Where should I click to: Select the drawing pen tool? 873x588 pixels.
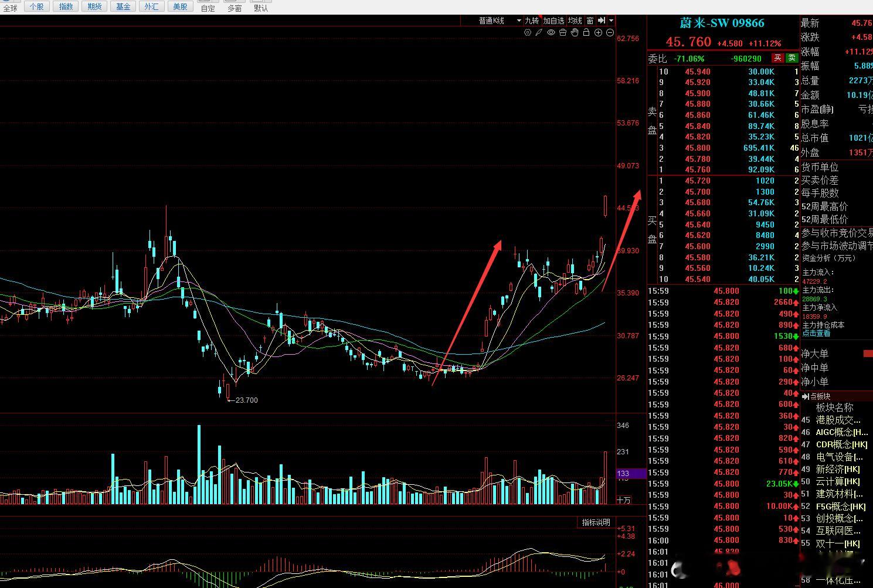click(x=539, y=33)
